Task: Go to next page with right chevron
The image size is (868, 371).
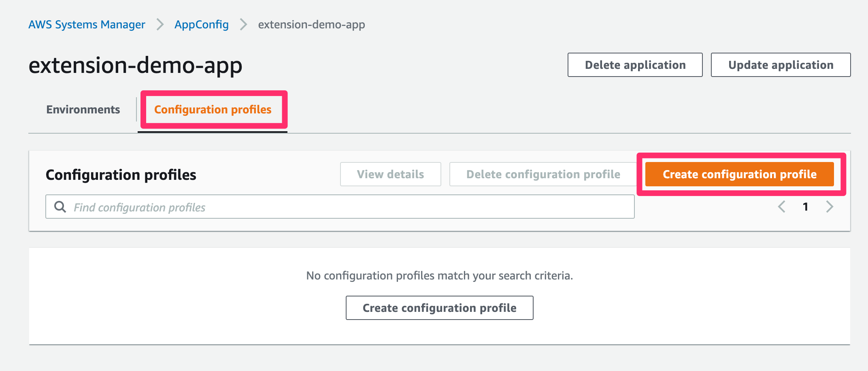Action: (x=830, y=207)
